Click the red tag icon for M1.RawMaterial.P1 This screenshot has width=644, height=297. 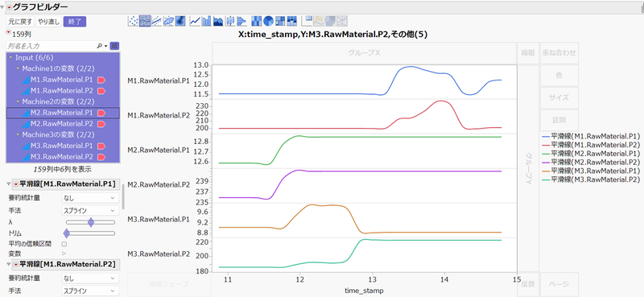101,80
